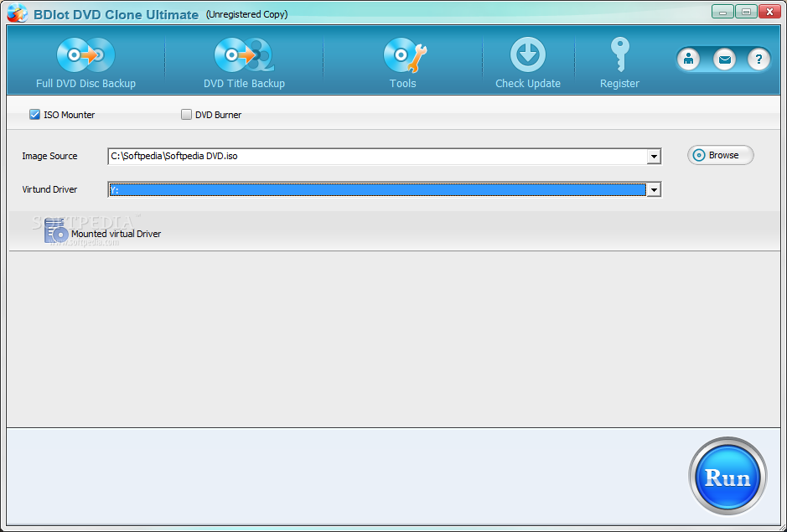Click the Register label text
The width and height of the screenshot is (787, 532).
tap(619, 83)
